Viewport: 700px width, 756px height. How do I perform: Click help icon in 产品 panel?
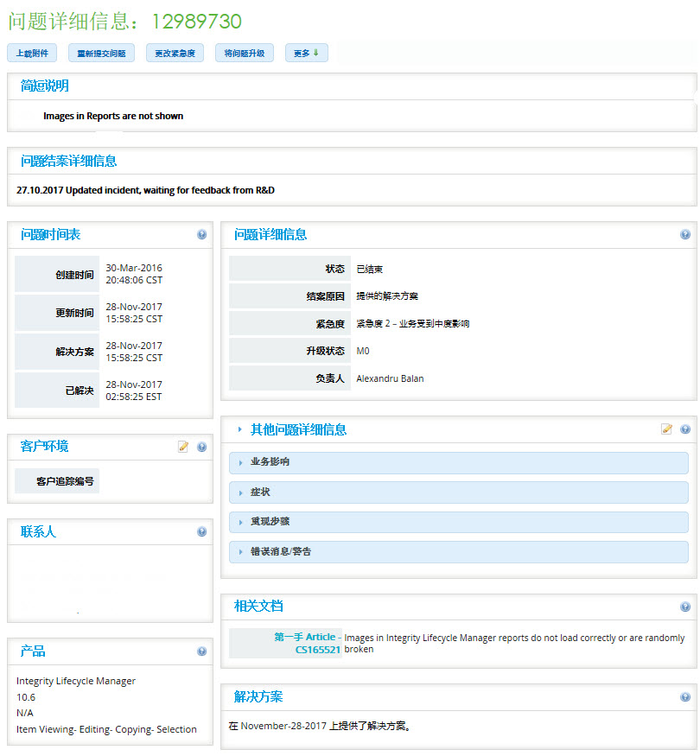(202, 651)
